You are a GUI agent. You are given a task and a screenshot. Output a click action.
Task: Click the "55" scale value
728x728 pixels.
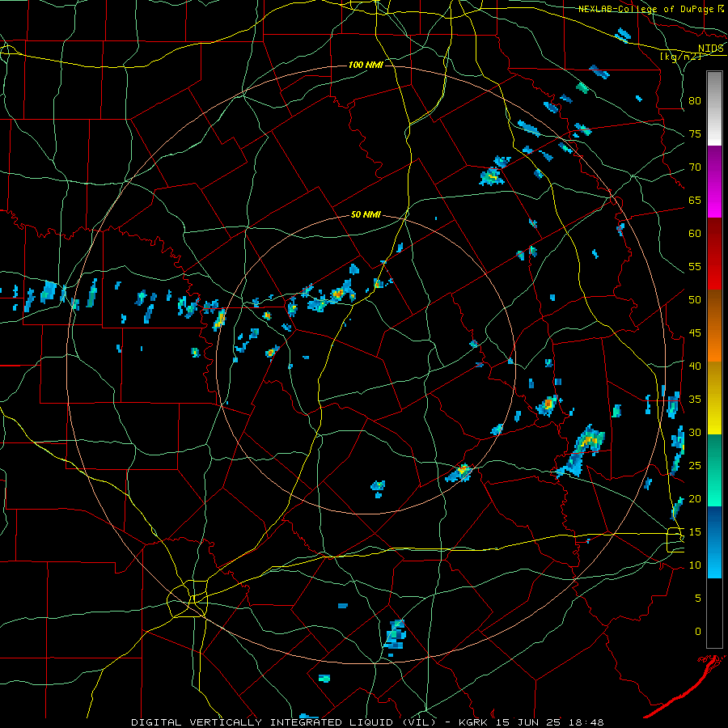pyautogui.click(x=695, y=266)
